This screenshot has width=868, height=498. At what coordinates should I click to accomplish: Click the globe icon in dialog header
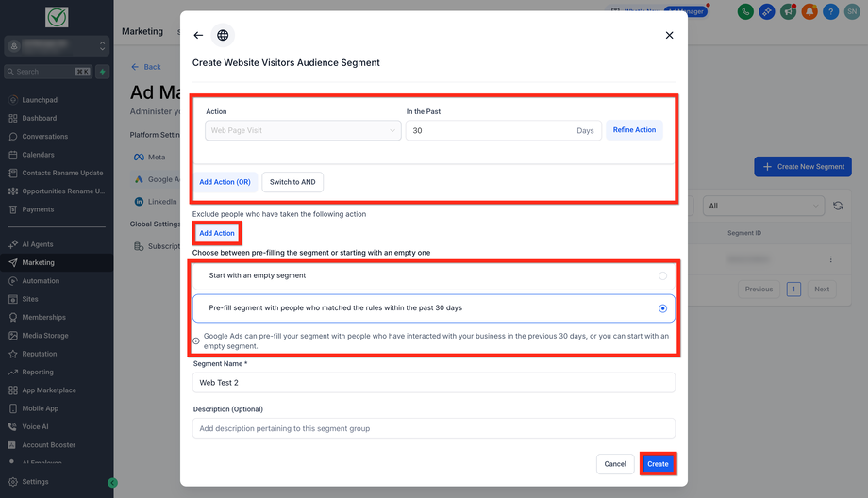[223, 36]
